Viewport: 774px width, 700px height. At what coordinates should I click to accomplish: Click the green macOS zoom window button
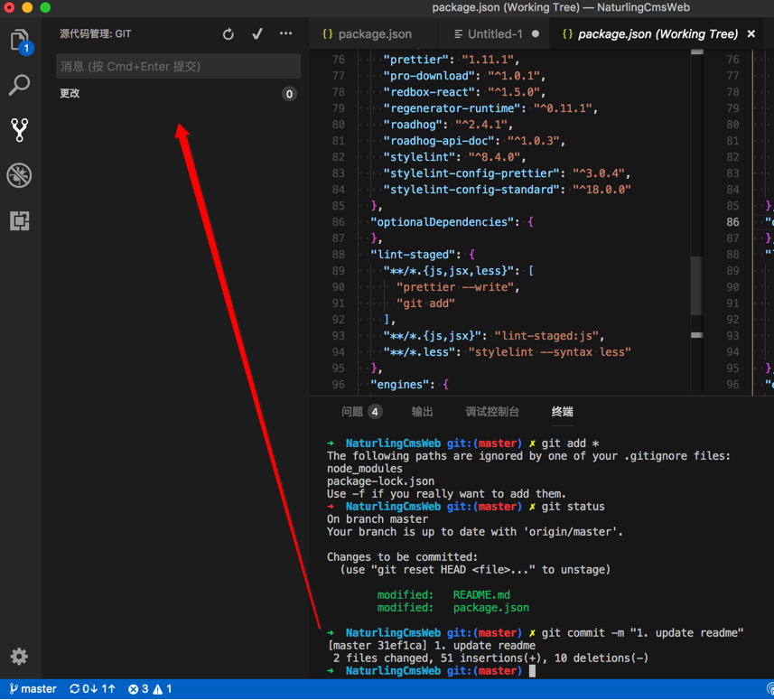tap(45, 7)
